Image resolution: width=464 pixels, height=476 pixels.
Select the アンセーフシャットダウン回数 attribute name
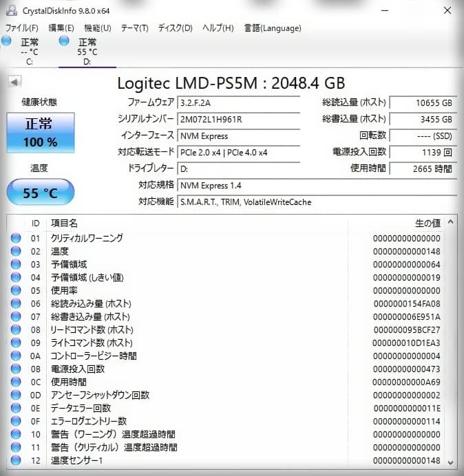pyautogui.click(x=100, y=395)
